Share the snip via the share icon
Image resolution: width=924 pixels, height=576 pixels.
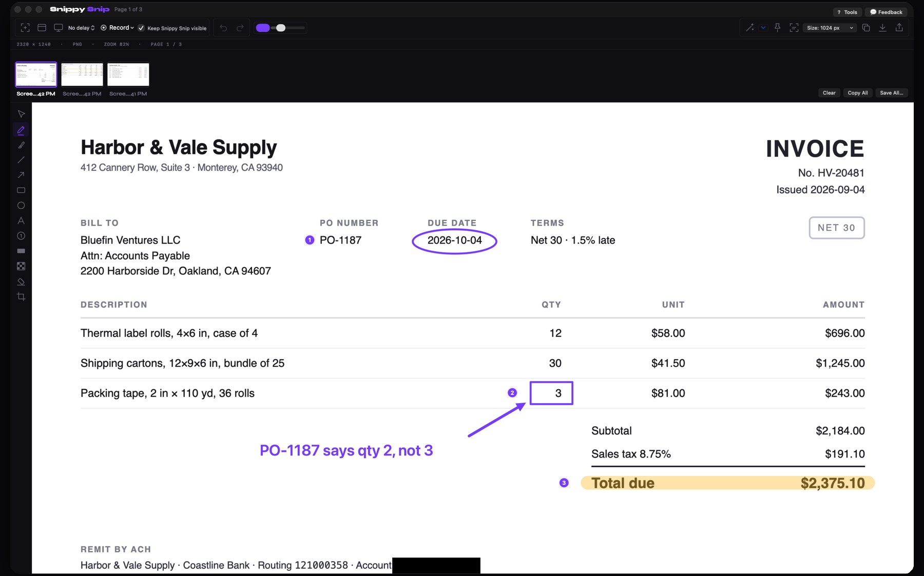[899, 28]
